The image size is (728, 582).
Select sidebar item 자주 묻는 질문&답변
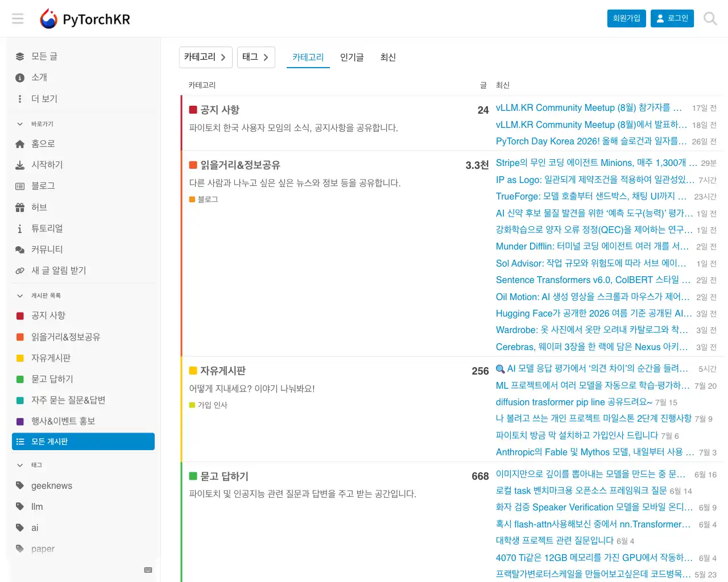(83, 400)
